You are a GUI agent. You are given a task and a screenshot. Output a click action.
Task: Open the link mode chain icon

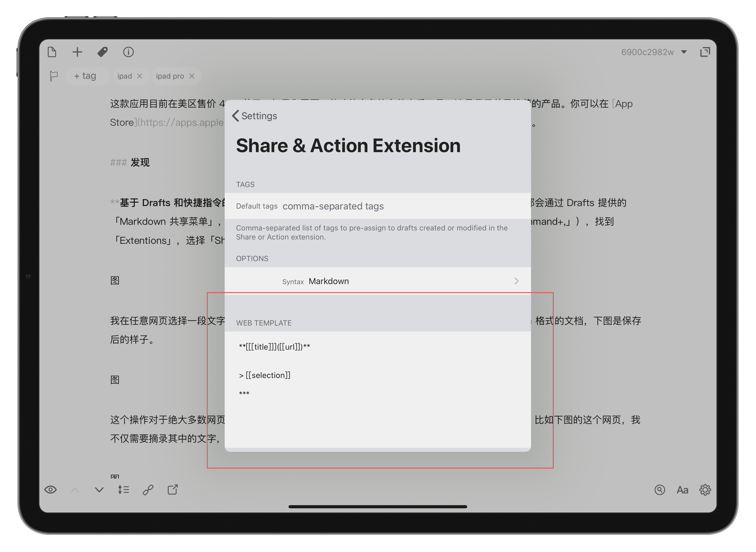[148, 490]
